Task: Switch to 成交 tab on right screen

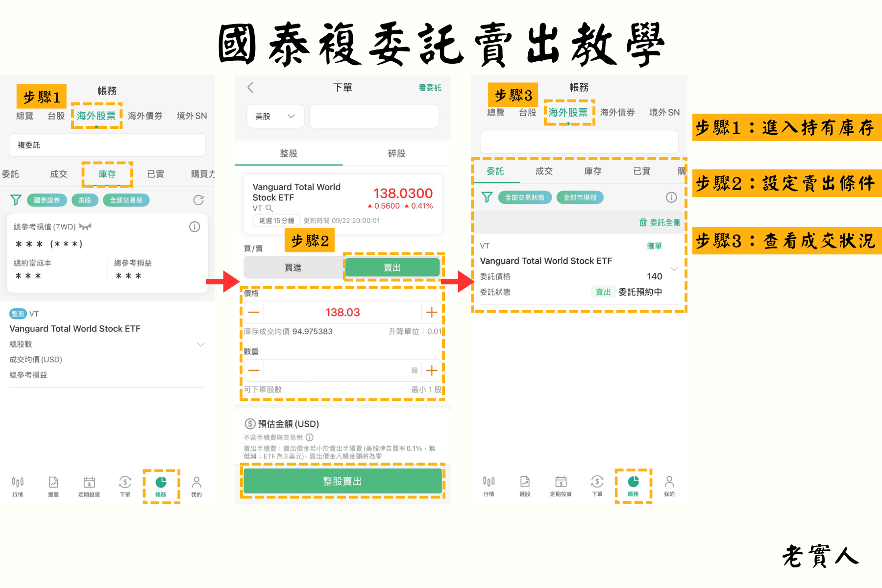Action: coord(544,171)
